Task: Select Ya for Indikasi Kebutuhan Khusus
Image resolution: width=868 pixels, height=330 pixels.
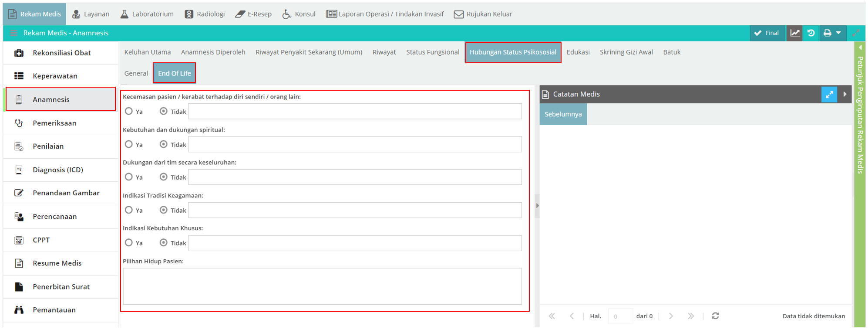Action: [x=129, y=243]
